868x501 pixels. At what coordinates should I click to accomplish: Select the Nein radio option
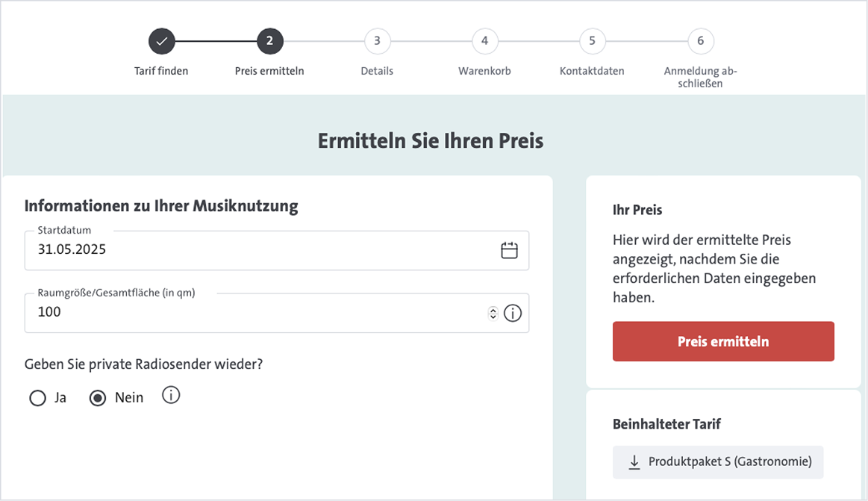point(98,398)
